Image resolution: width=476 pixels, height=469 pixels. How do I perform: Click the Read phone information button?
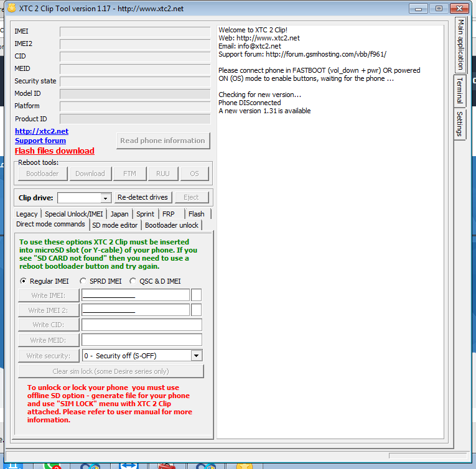pyautogui.click(x=163, y=141)
